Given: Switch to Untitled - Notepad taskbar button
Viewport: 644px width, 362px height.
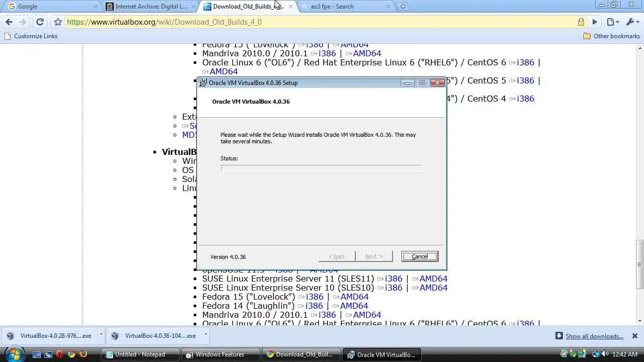Looking at the screenshot, I should click(140, 354).
